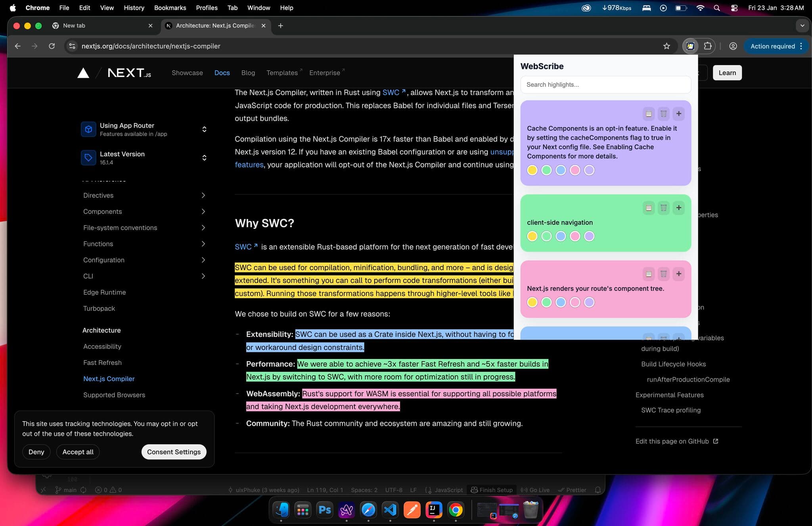Open the History menu
This screenshot has width=812, height=526.
134,8
